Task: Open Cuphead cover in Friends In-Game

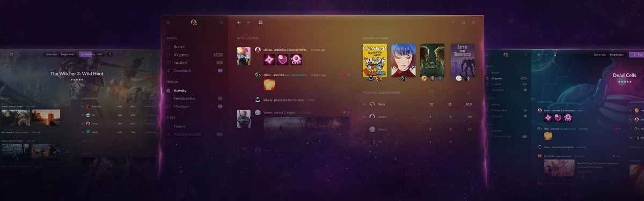Action: pos(375,61)
